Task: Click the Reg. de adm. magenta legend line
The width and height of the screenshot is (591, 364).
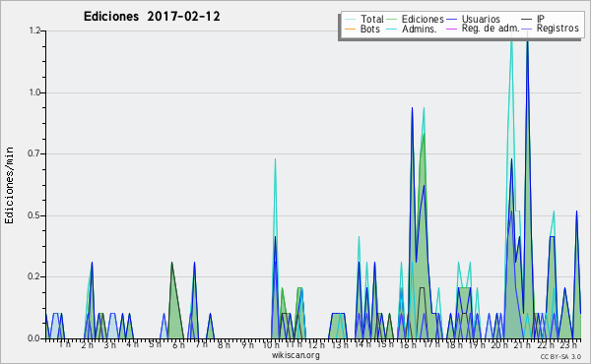Action: click(x=451, y=29)
